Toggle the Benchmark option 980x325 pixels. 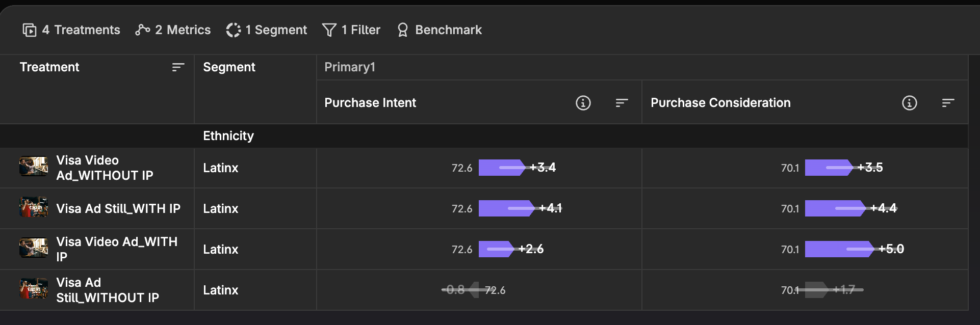(439, 30)
